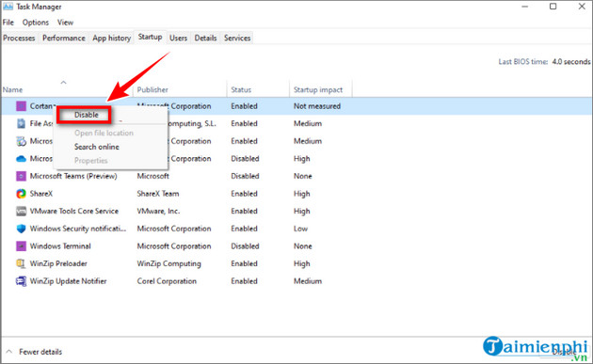Click the OneDrive cloud icon

pos(21,159)
